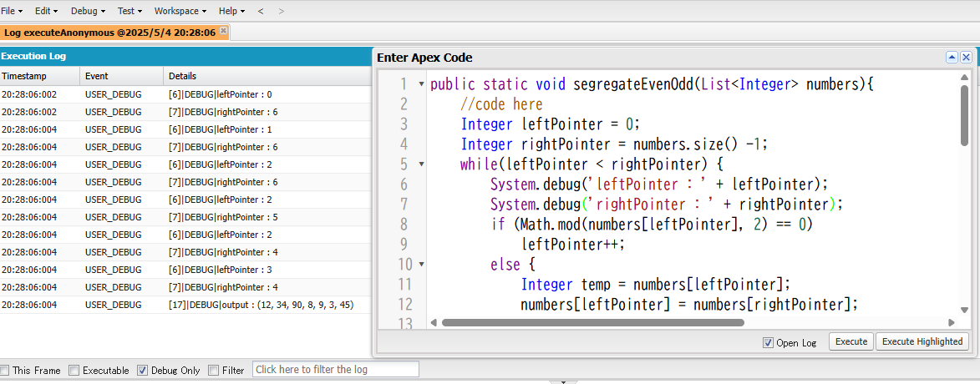Enable the Filter checkbox
This screenshot has width=980, height=384.
tap(214, 370)
